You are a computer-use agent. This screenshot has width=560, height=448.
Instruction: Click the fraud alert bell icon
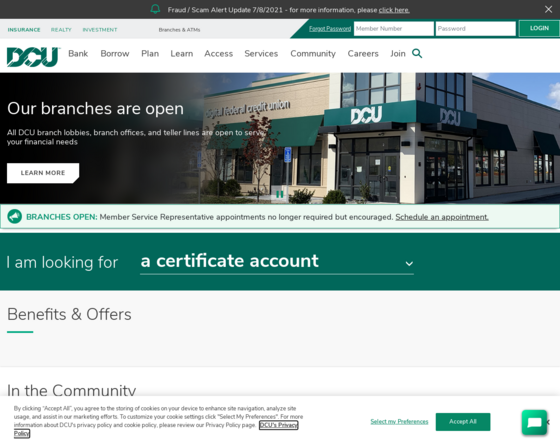coord(155,9)
